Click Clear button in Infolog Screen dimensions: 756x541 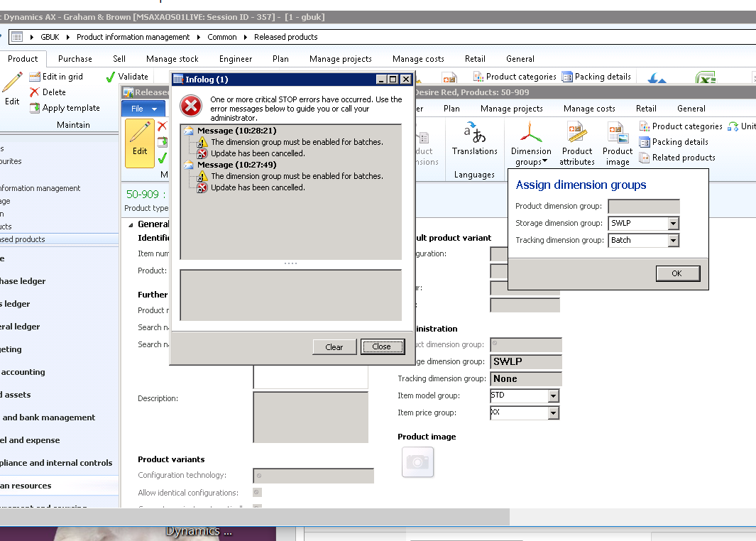pyautogui.click(x=334, y=347)
